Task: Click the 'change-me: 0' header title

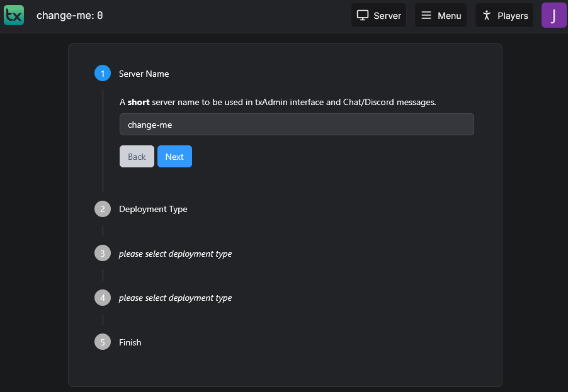Action: [69, 15]
